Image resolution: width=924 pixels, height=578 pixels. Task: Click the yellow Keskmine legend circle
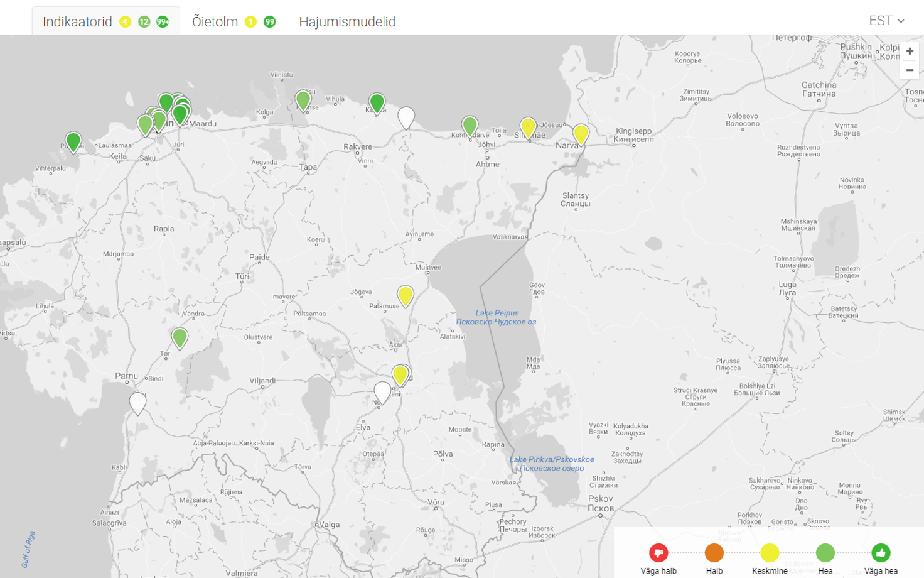click(x=770, y=553)
